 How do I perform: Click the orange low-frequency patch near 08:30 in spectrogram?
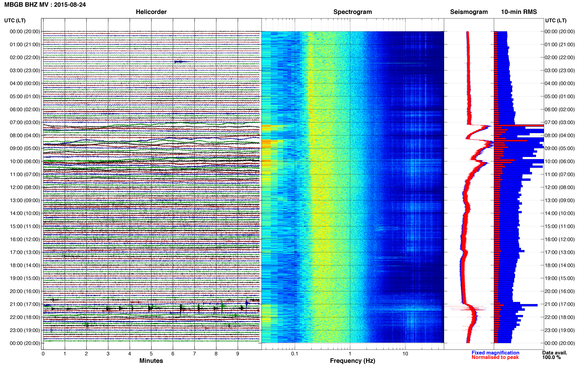(x=266, y=143)
